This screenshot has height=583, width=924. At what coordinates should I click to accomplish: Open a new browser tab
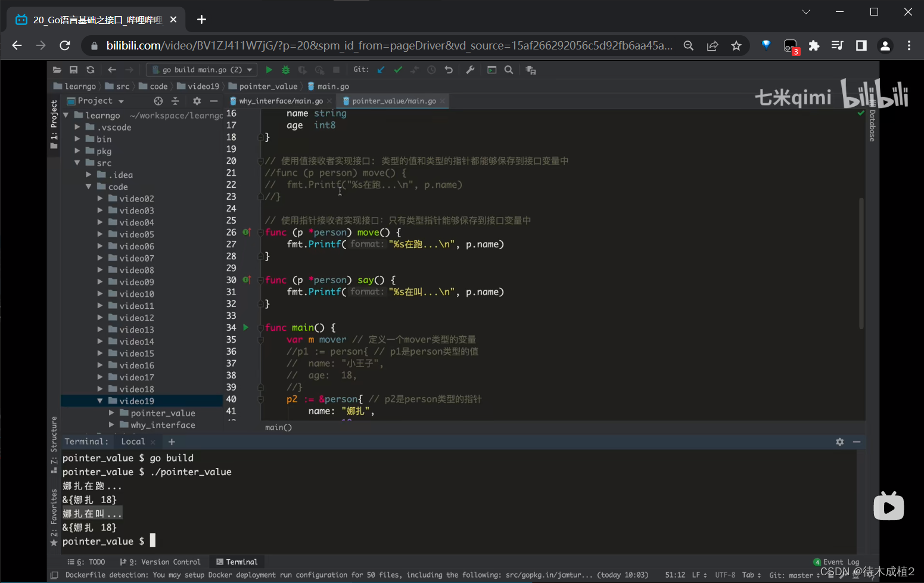(202, 20)
